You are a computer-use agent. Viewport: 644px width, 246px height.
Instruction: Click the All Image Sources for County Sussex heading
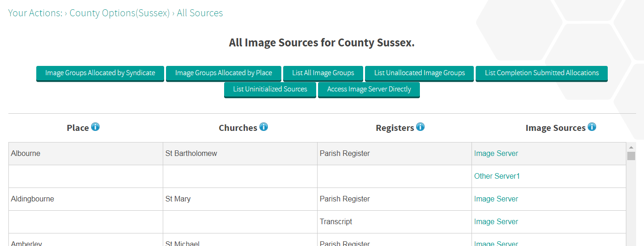tap(322, 43)
